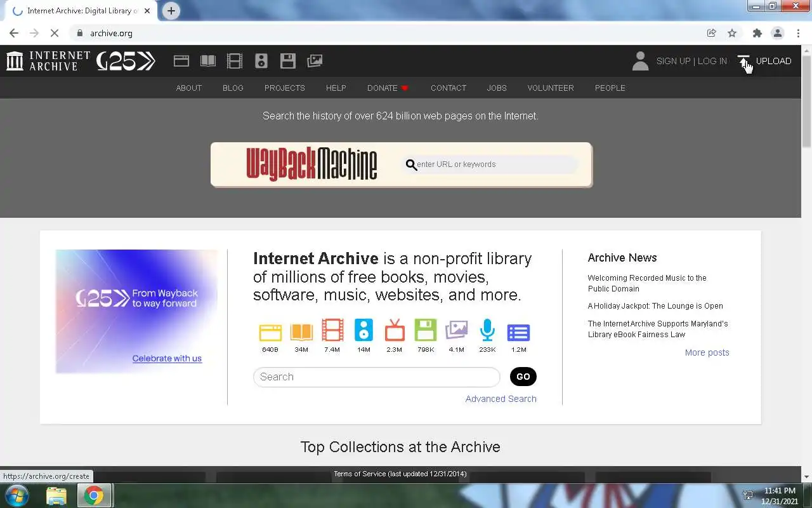Open the microphone Concerts icon labeled 233K

pyautogui.click(x=487, y=331)
